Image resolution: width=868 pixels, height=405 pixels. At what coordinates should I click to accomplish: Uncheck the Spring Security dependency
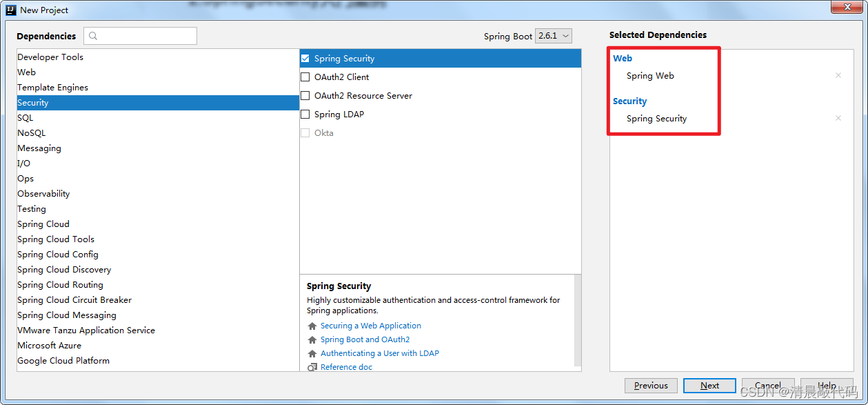[305, 58]
